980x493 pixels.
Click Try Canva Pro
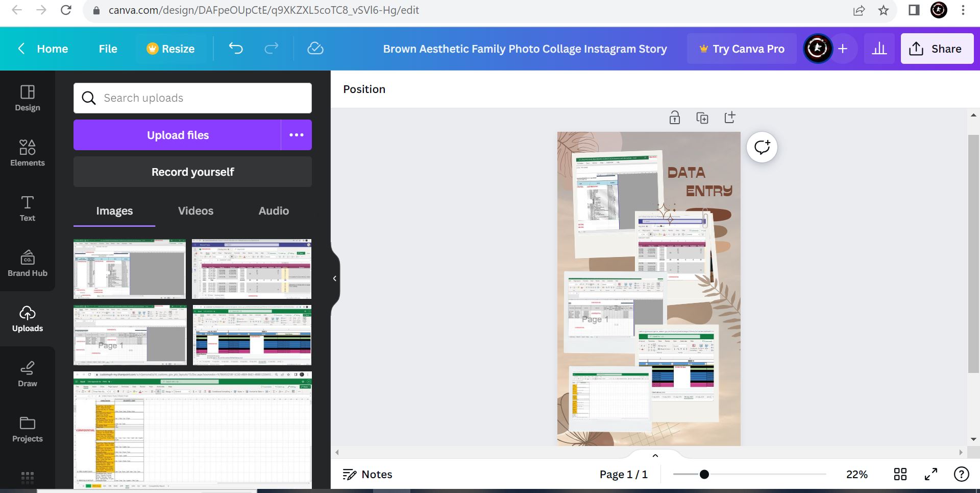pos(742,49)
